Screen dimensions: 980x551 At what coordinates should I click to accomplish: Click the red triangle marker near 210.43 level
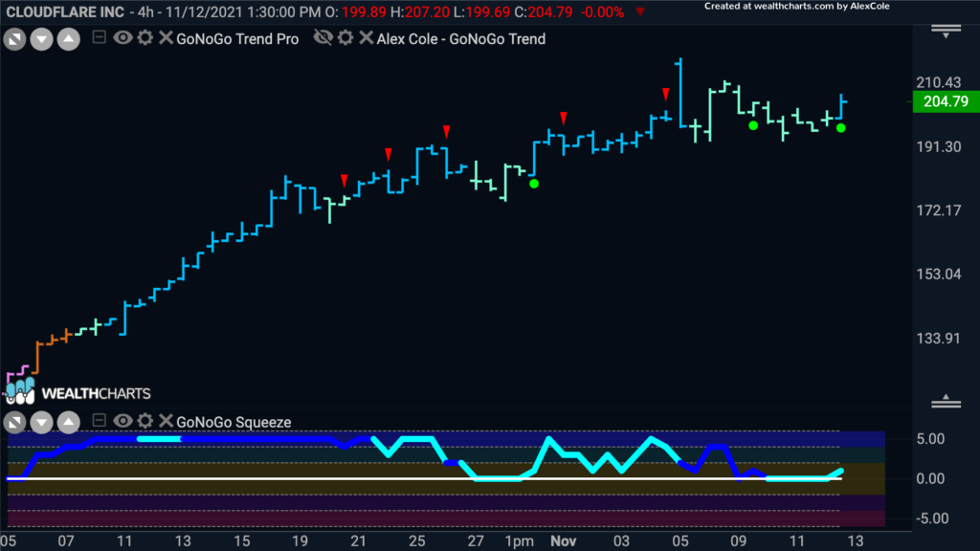666,95
